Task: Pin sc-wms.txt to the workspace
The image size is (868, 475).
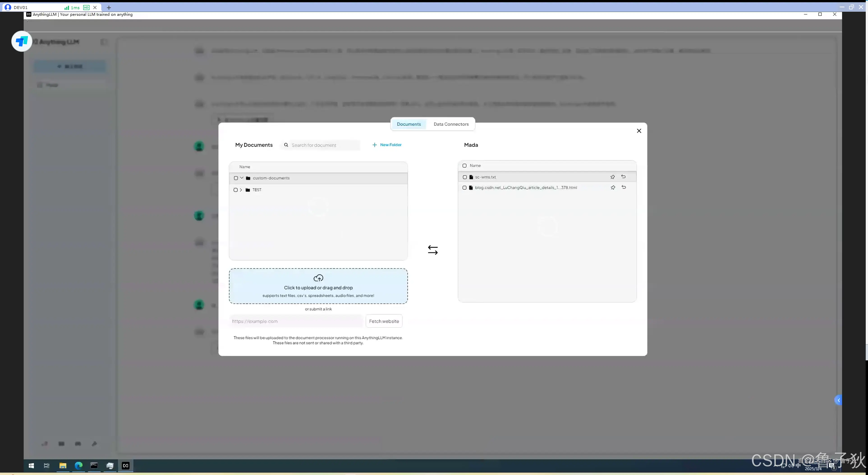Action: (612, 177)
